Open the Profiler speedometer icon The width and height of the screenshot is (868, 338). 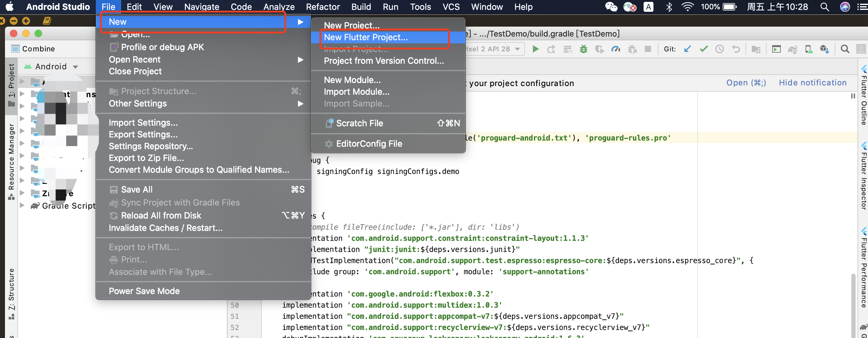tap(616, 49)
